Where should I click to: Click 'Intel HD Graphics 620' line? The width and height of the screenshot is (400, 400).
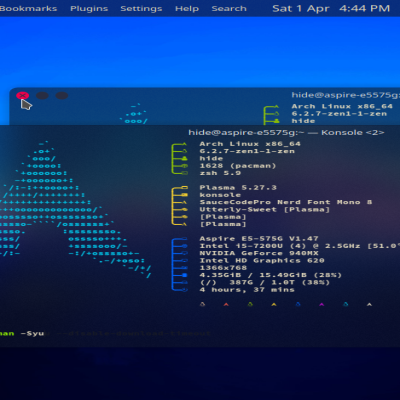pos(262,261)
